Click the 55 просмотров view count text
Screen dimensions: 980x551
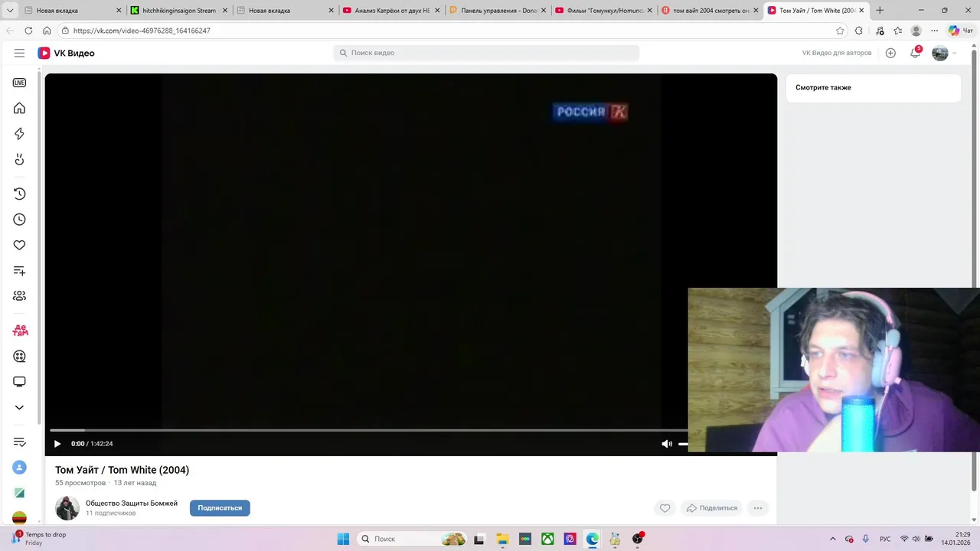click(80, 483)
